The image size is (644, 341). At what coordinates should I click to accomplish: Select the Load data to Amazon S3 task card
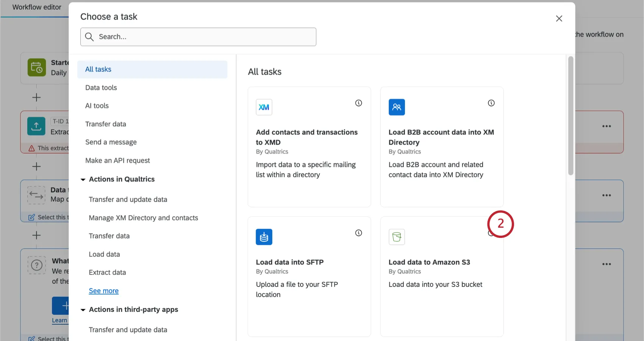pos(442,277)
